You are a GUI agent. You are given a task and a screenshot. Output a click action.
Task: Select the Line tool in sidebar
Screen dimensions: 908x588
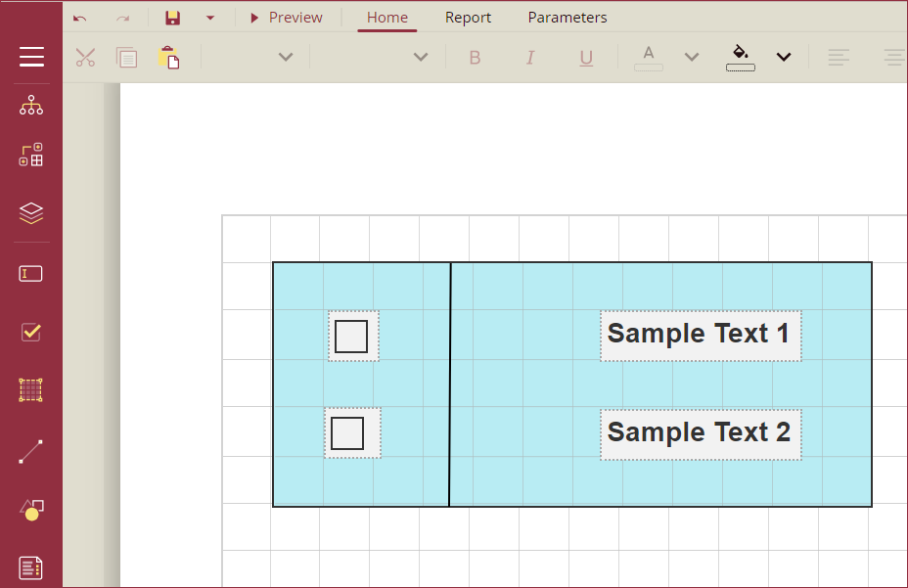(x=30, y=452)
